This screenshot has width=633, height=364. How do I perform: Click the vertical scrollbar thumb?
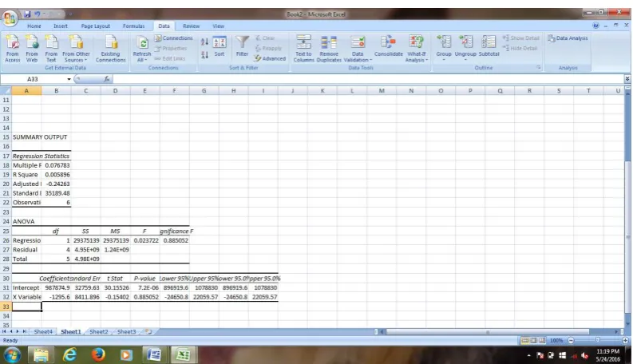(x=627, y=237)
